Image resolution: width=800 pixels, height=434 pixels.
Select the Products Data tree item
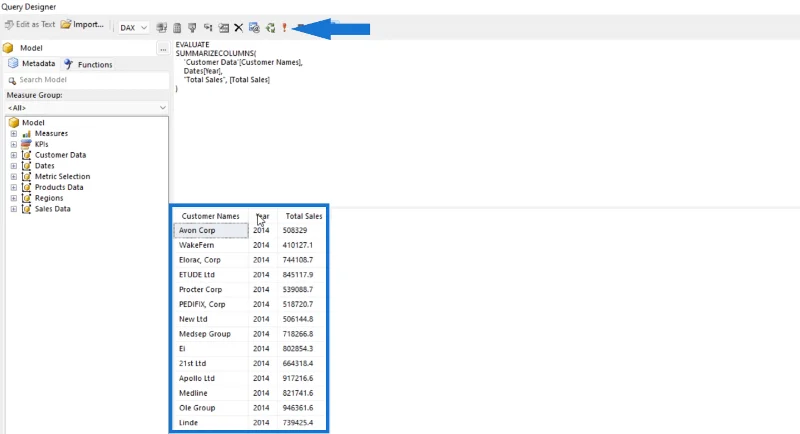[x=59, y=187]
